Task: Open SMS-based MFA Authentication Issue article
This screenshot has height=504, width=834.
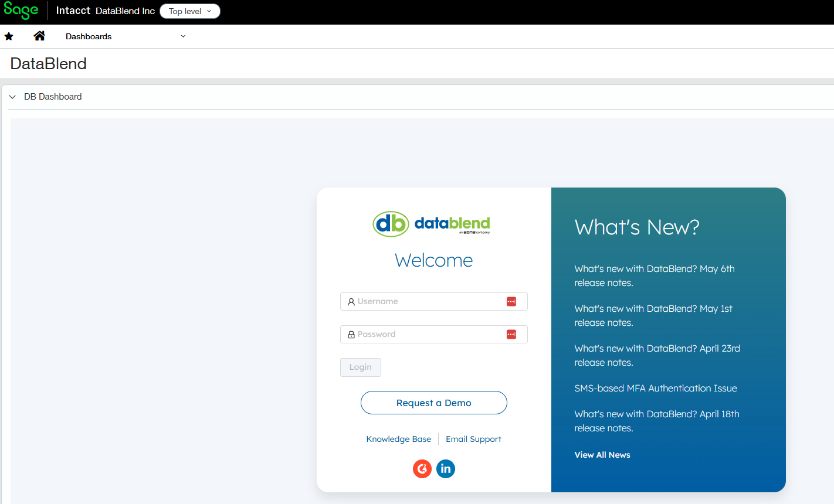Action: (x=656, y=388)
